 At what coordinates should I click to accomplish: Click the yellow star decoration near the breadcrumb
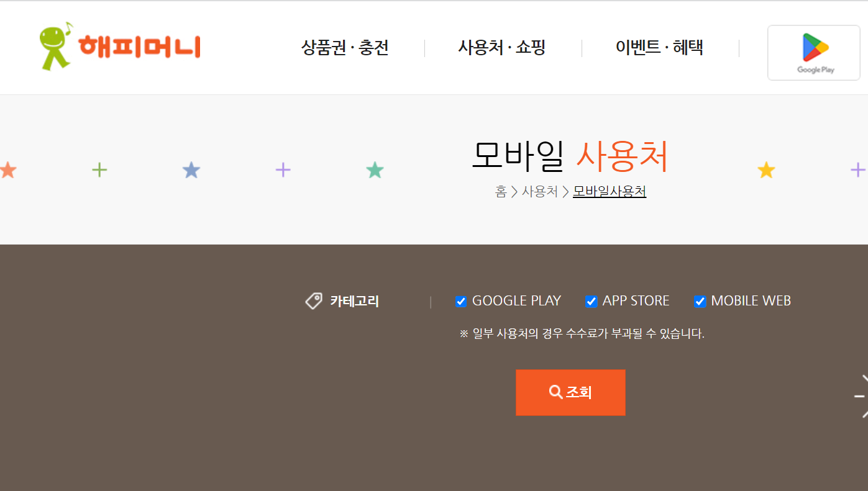[766, 168]
